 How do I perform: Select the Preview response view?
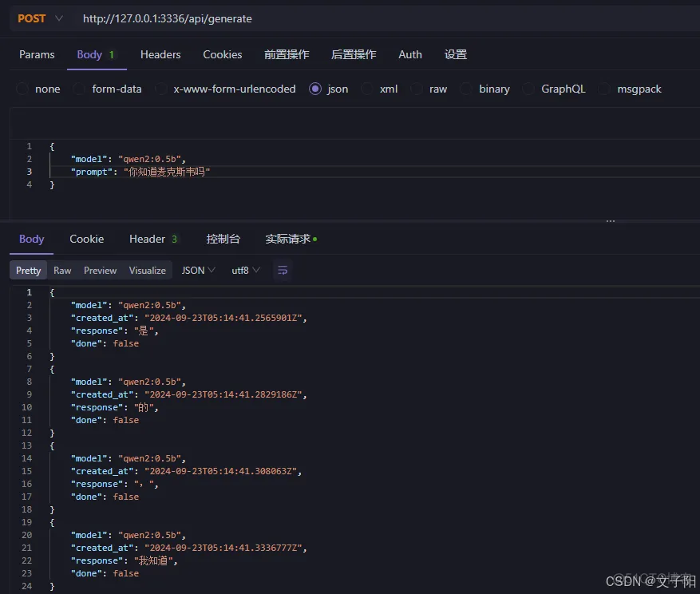pos(100,271)
